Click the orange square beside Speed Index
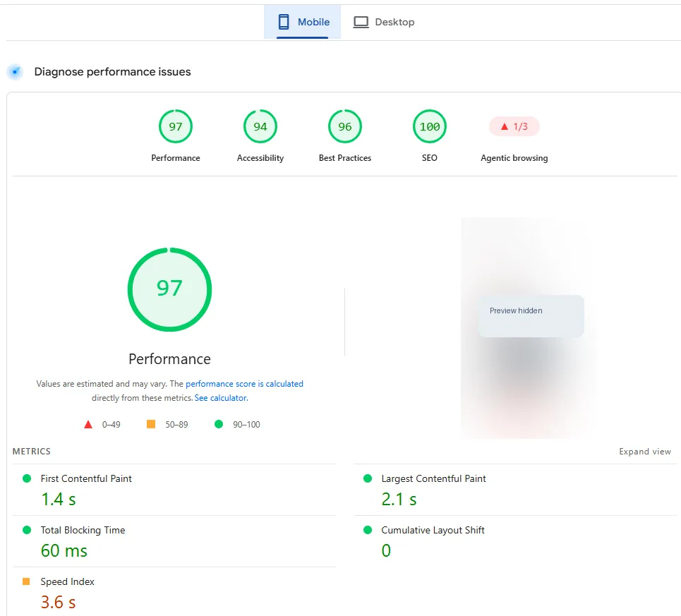The width and height of the screenshot is (681, 616). tap(26, 581)
